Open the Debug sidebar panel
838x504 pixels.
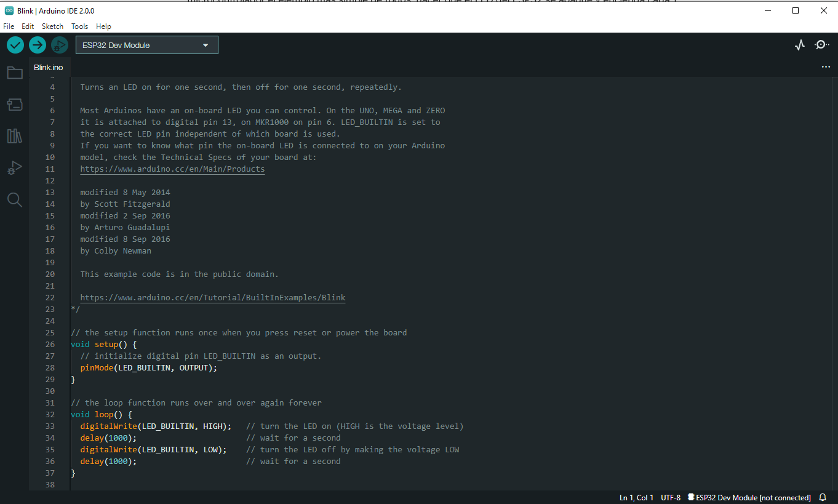[x=15, y=168]
